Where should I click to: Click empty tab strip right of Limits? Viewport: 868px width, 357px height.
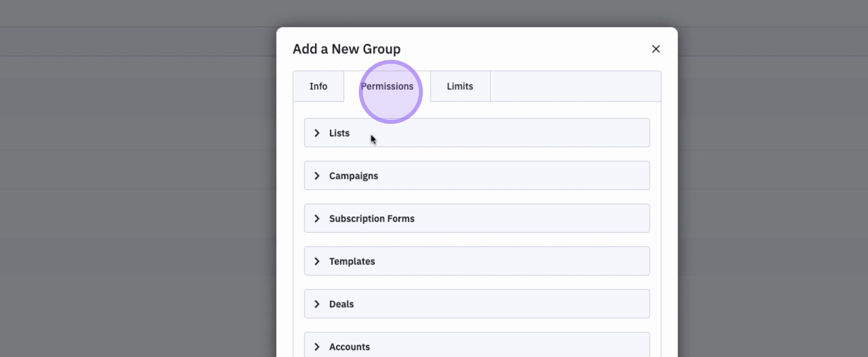575,86
